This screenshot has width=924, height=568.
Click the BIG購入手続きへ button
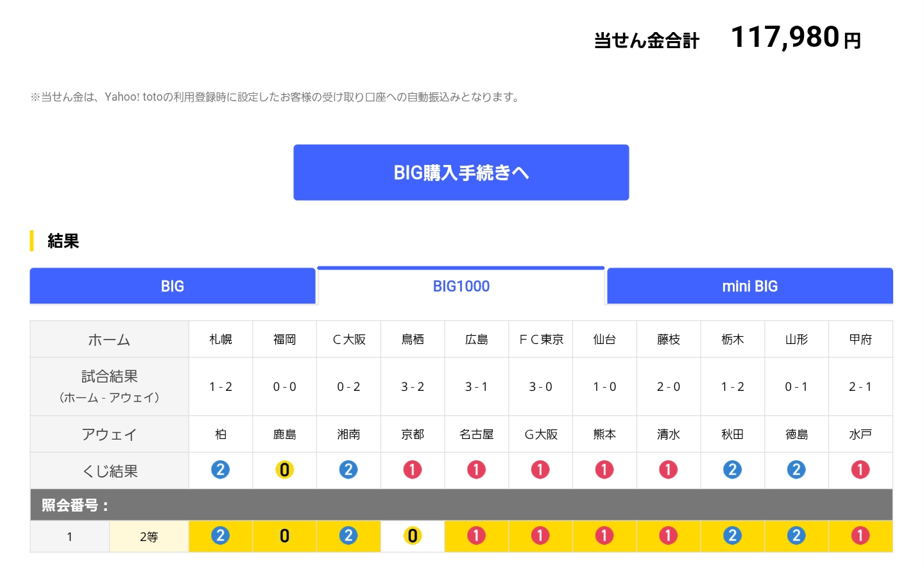(461, 173)
